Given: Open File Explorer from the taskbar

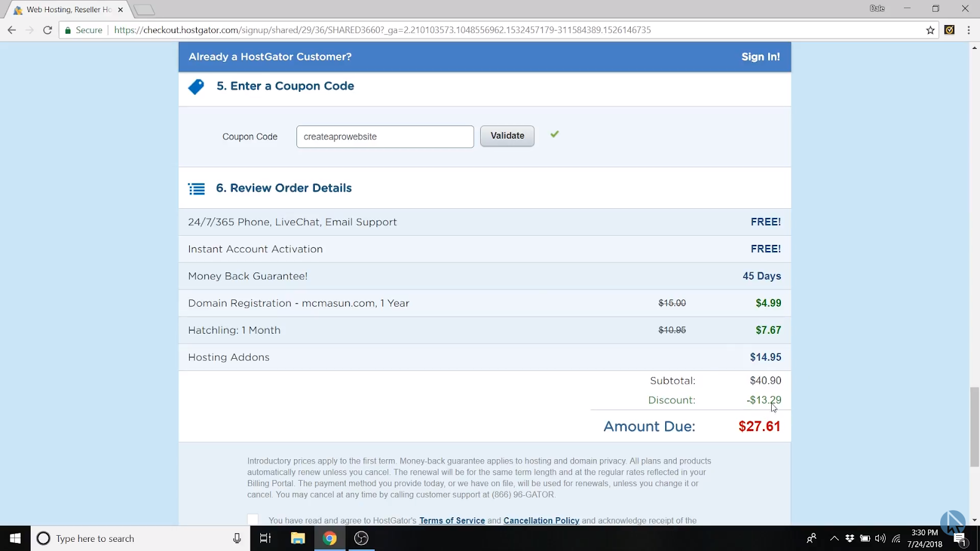Looking at the screenshot, I should coord(298,538).
